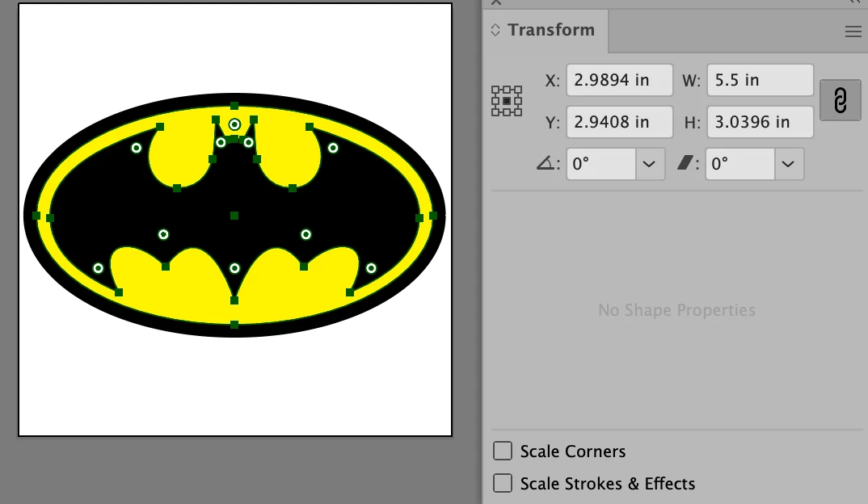Click the center anchor point of the logo

pos(234,215)
